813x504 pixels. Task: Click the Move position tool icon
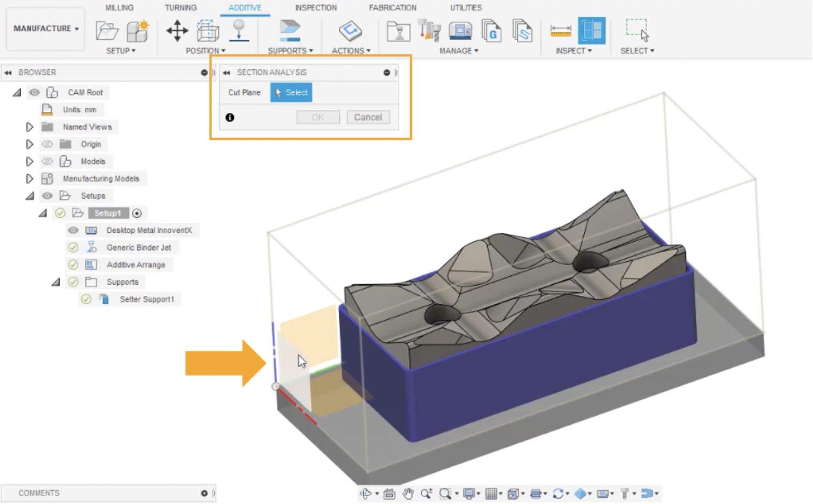[177, 31]
